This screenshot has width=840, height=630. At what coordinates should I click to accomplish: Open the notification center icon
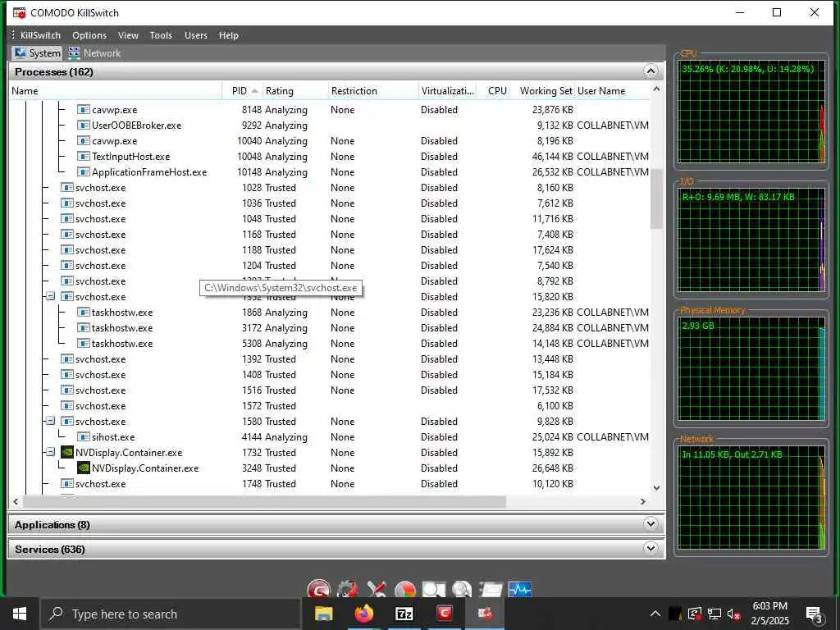[x=814, y=614]
